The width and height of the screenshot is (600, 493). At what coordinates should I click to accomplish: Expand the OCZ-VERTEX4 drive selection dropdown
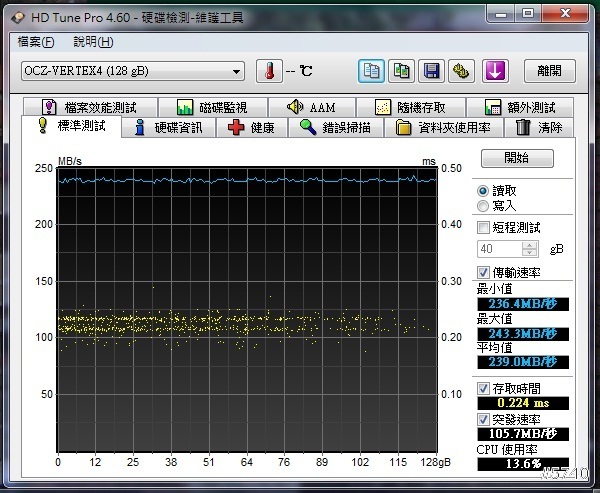pos(237,71)
